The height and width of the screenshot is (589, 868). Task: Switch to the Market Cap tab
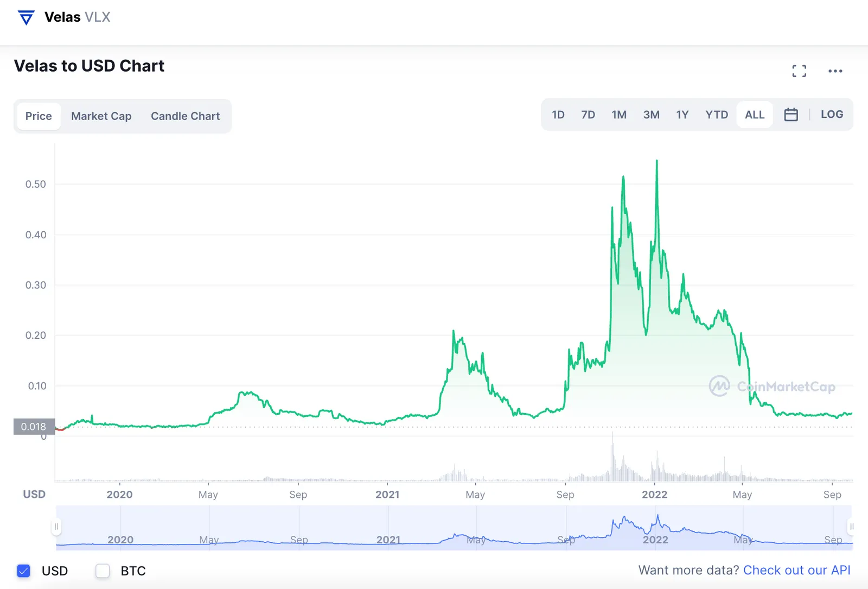click(x=101, y=116)
